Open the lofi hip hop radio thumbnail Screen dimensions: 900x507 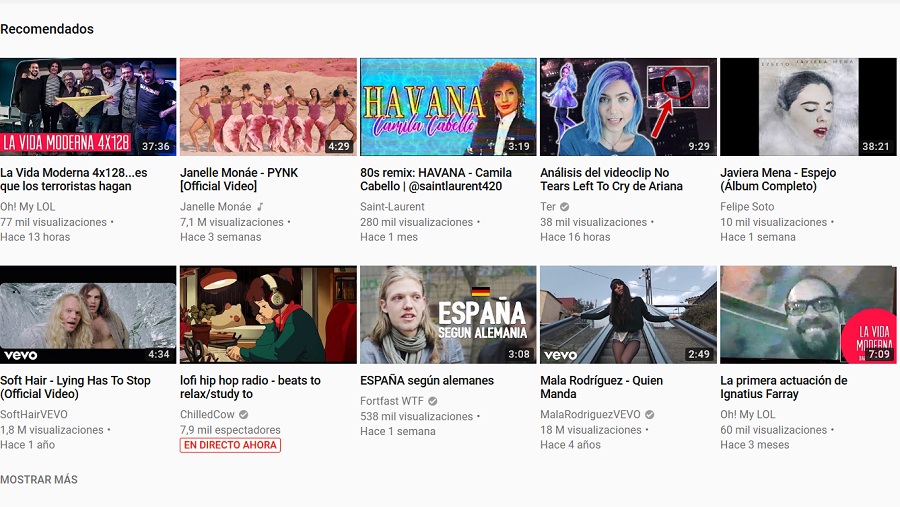tap(268, 314)
